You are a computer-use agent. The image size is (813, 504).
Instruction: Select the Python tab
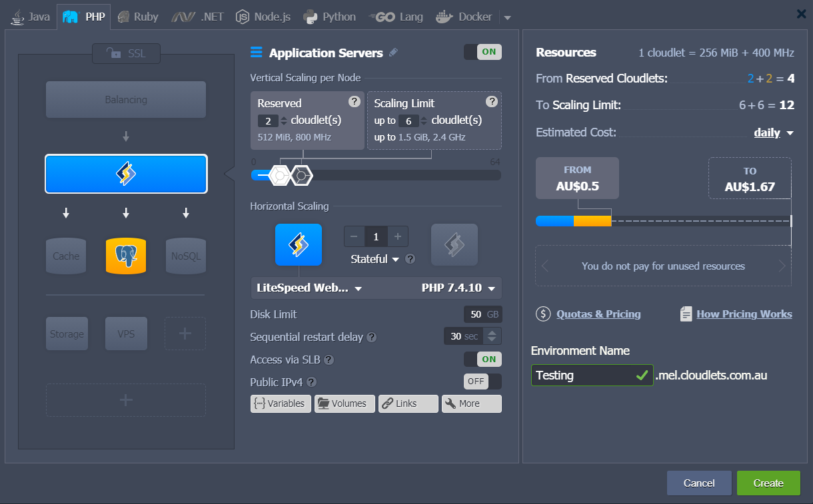[x=330, y=17]
